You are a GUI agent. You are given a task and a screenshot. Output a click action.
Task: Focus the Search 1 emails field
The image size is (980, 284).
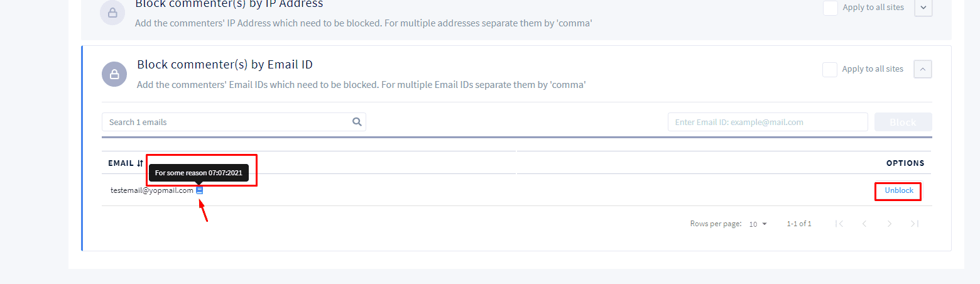pos(234,122)
